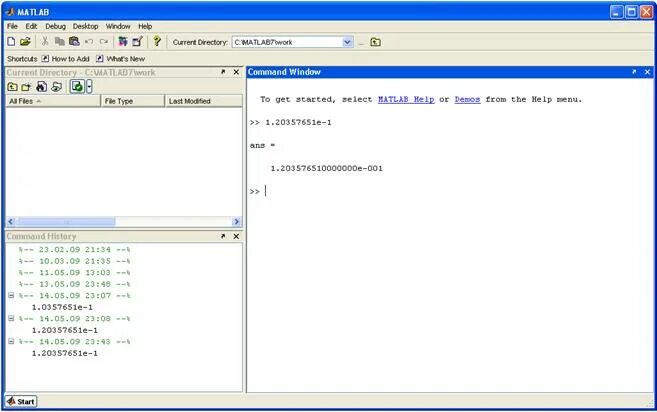Select the 23.02.09 21:34 history entry
The height and width of the screenshot is (412, 657).
(x=74, y=249)
